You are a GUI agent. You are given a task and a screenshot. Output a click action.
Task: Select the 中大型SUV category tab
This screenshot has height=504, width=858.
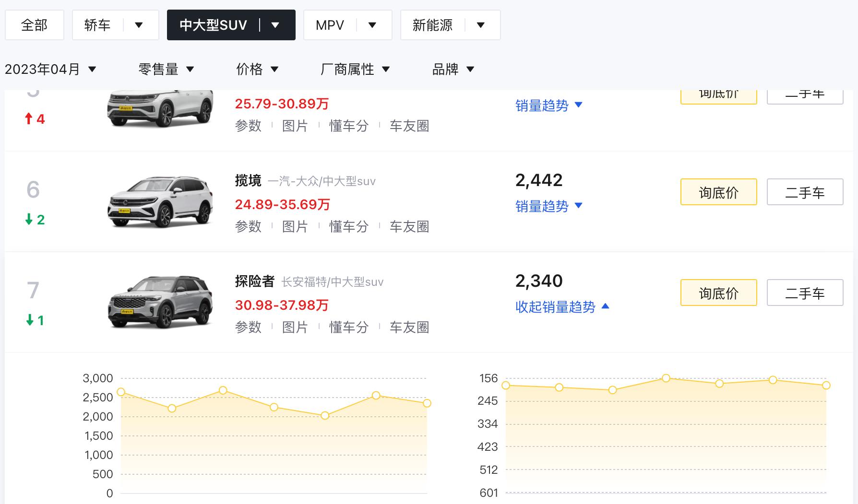[213, 25]
